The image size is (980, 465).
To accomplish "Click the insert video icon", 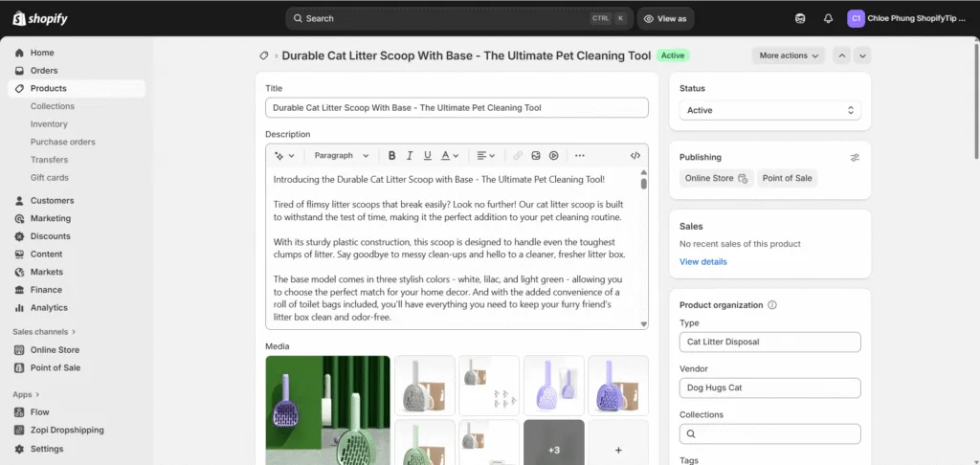I will click(554, 156).
